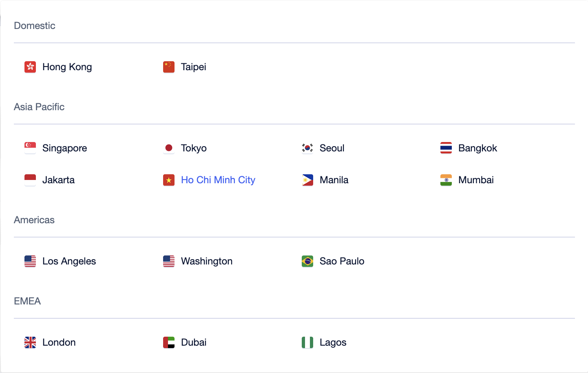588x373 pixels.
Task: Click the Nigeria flag beside Lagos
Action: pos(307,342)
